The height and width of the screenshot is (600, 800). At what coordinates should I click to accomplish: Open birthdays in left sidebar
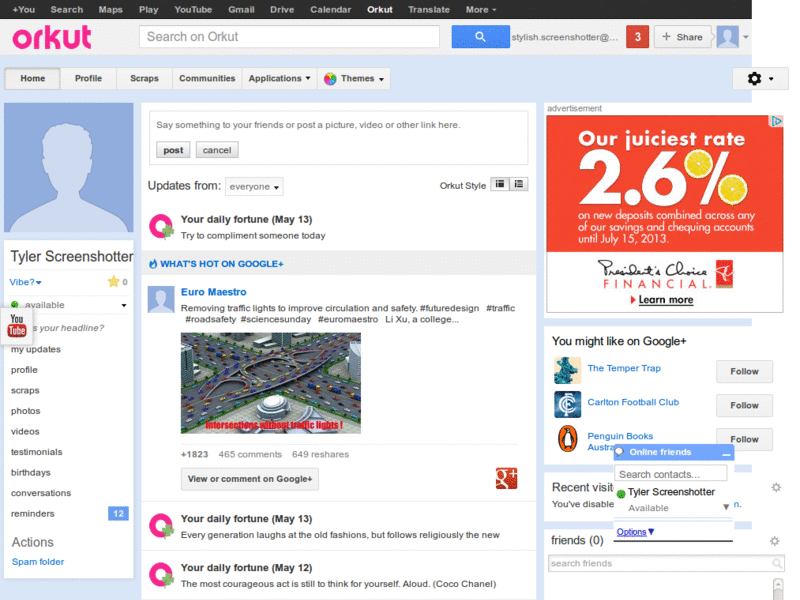[31, 472]
